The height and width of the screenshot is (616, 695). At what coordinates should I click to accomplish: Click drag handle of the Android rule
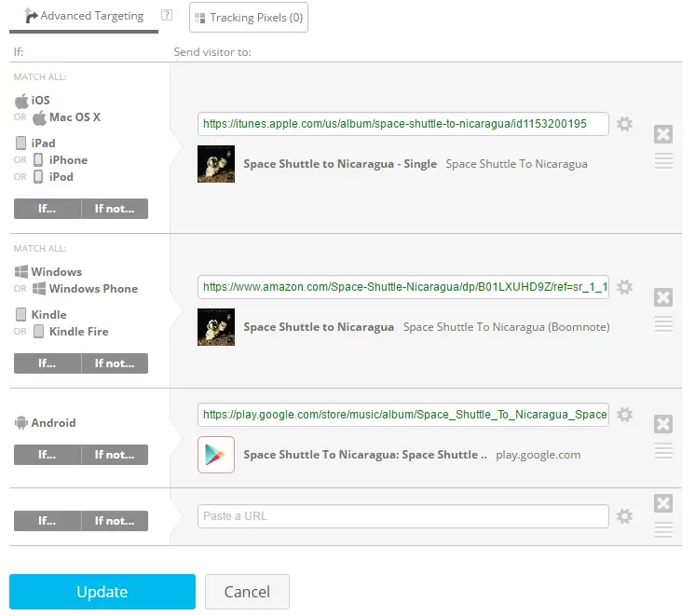pyautogui.click(x=663, y=451)
